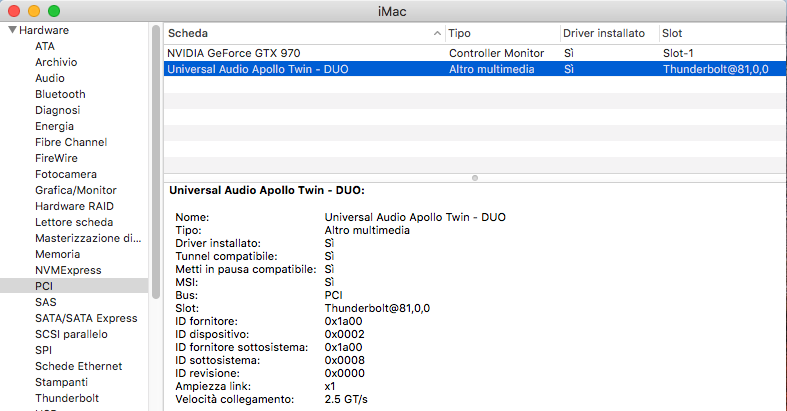Click the Metti in pausa compatibile label
787x411 pixels.
[245, 269]
